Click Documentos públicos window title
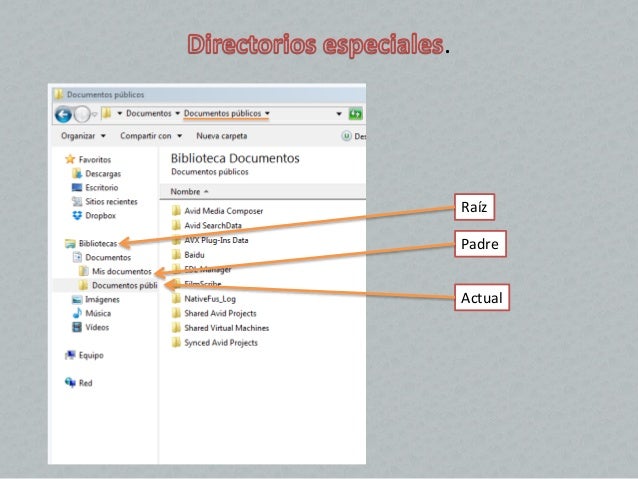Screen dimensions: 638x479 coord(105,94)
